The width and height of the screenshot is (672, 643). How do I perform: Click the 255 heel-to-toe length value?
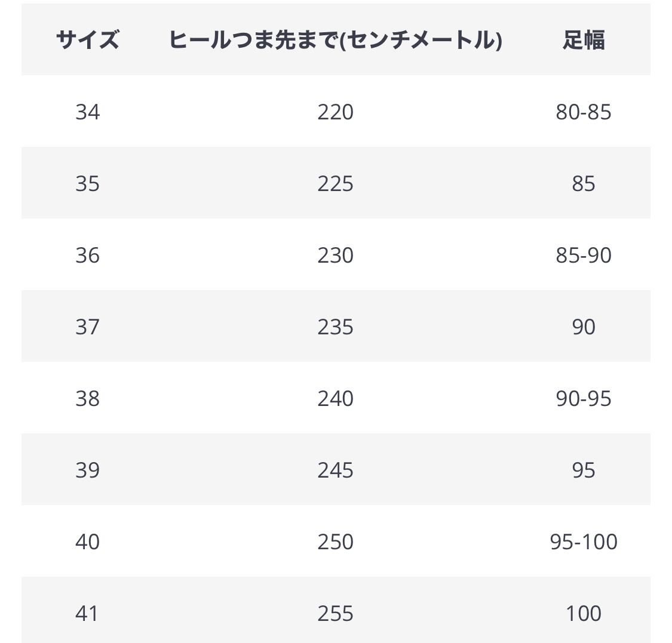pyautogui.click(x=335, y=613)
